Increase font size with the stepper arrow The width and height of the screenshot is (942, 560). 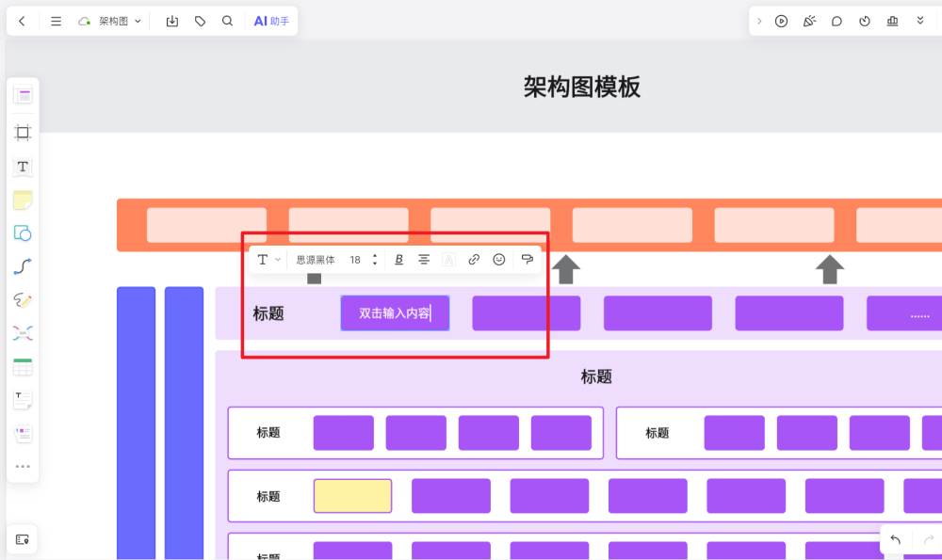pos(375,255)
